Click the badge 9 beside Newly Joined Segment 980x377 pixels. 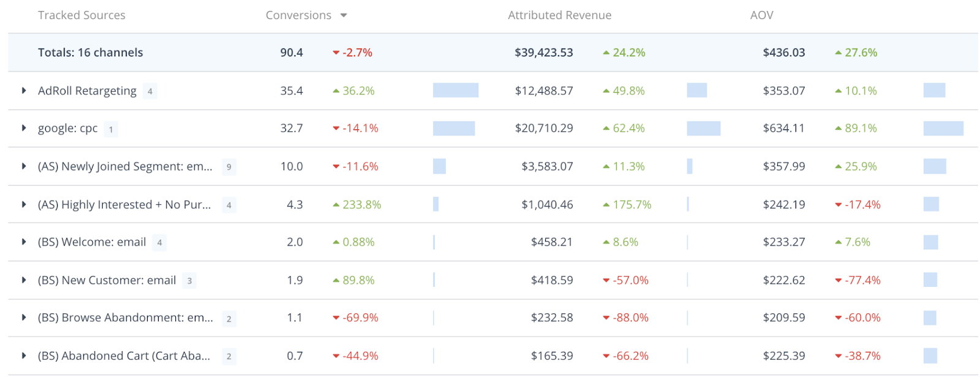point(229,167)
